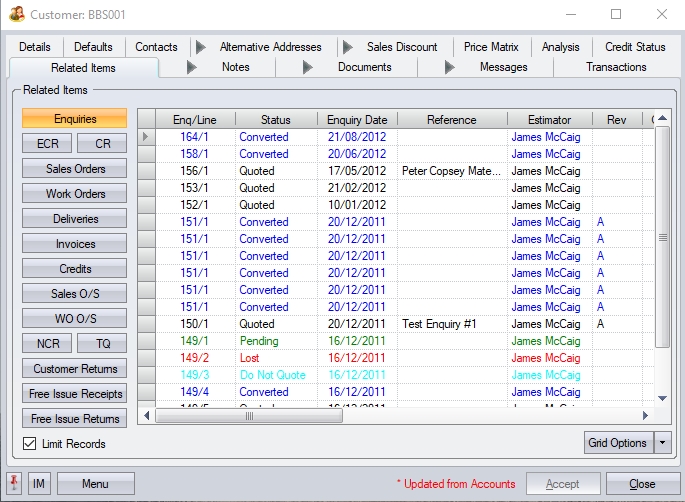Click the arrow icon beside Sales Discount
The height and width of the screenshot is (502, 685).
tap(347, 47)
